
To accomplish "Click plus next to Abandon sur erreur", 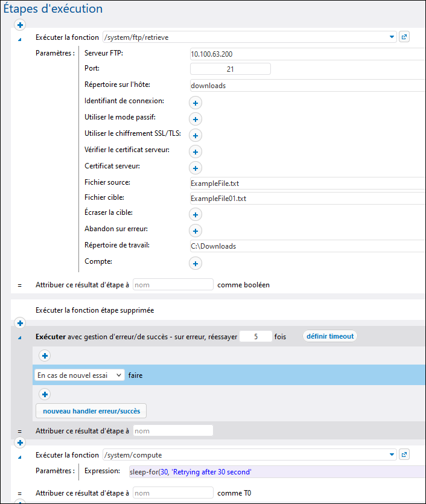I will [x=196, y=231].
